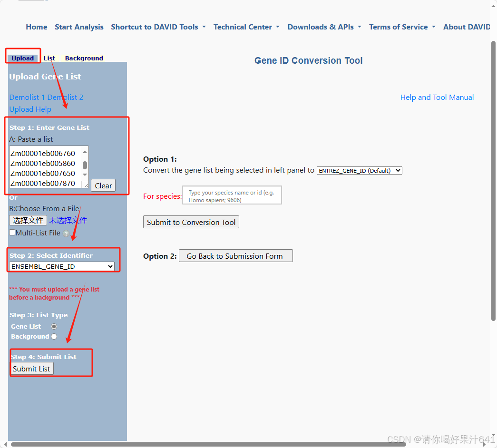
Task: Click Go Back to Submission Form
Action: coord(236,256)
